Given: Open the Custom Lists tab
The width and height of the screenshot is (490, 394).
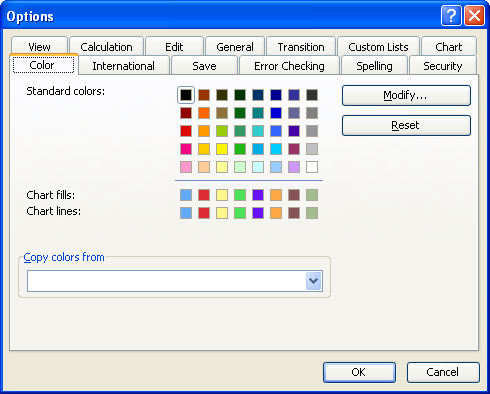Looking at the screenshot, I should [x=378, y=47].
